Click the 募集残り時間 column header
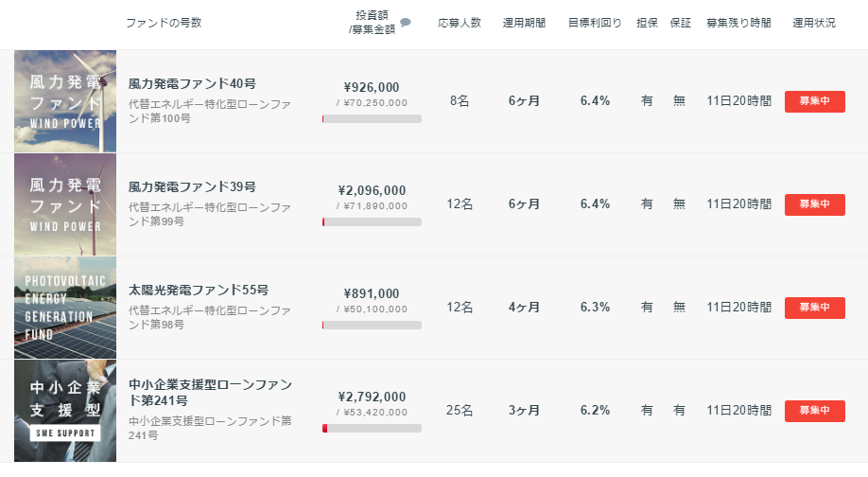This screenshot has width=868, height=477. (x=738, y=23)
